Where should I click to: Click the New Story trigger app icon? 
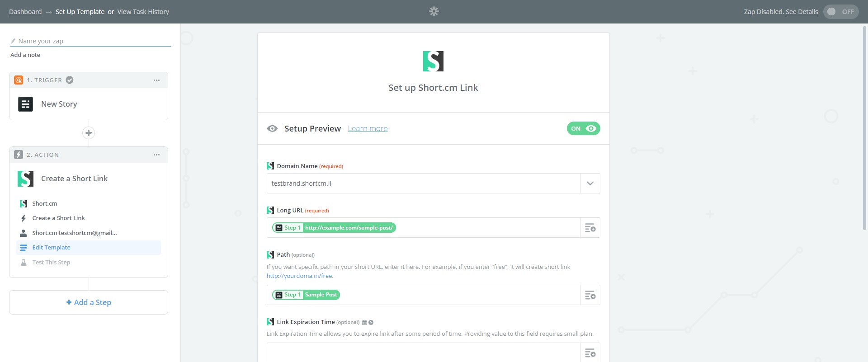(25, 104)
